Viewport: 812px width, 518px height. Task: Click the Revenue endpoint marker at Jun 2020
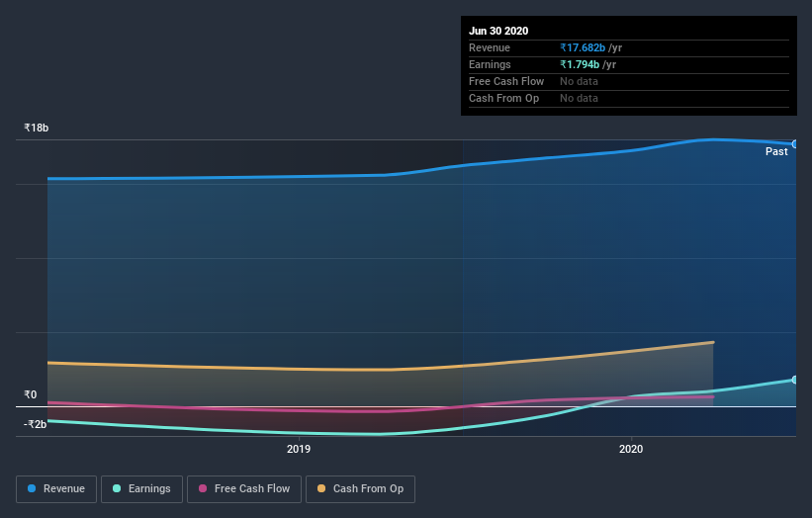click(795, 144)
